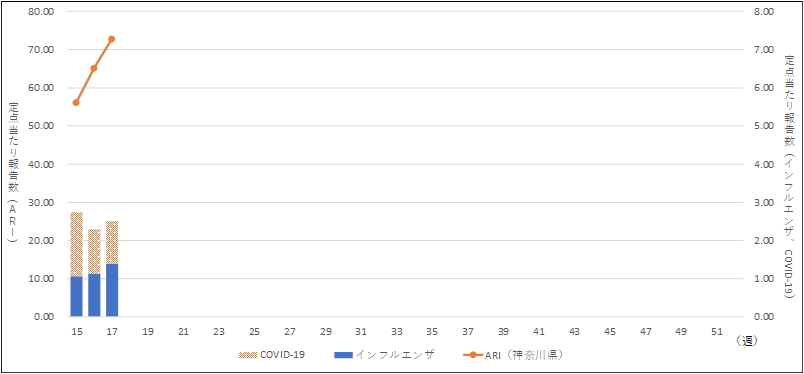This screenshot has height=374, width=804.
Task: Select the ARI data point at week 15
Action: pyautogui.click(x=76, y=103)
